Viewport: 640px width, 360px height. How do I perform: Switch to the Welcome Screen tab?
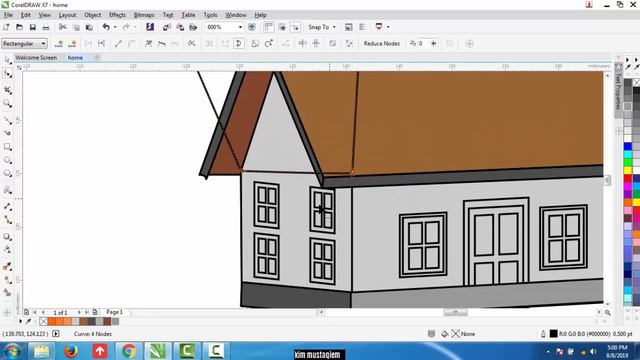coord(36,58)
